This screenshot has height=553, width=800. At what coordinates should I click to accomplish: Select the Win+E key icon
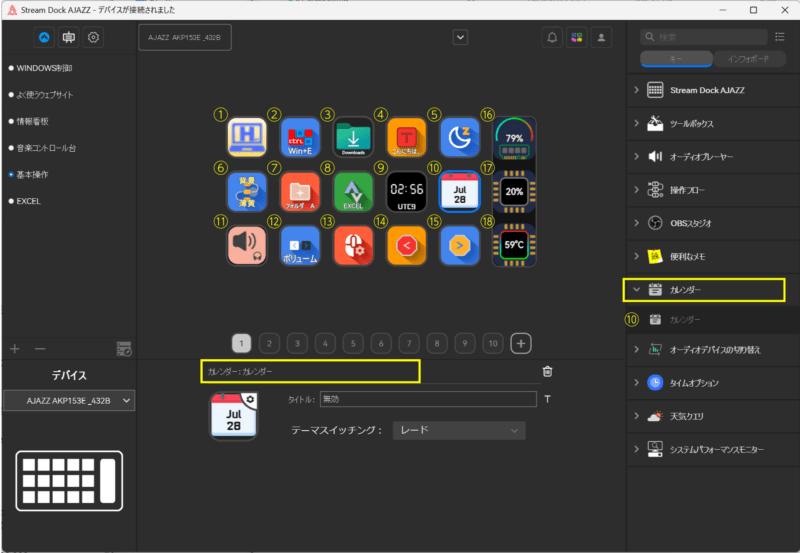coord(301,137)
